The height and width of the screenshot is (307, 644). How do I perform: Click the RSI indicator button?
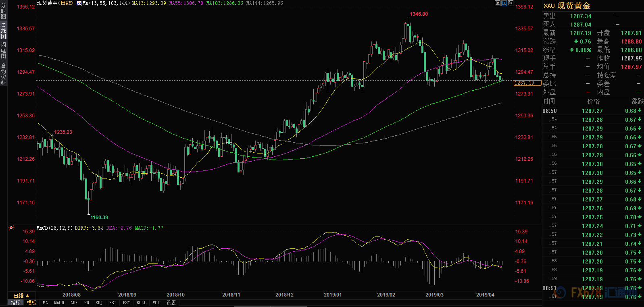click(113, 303)
